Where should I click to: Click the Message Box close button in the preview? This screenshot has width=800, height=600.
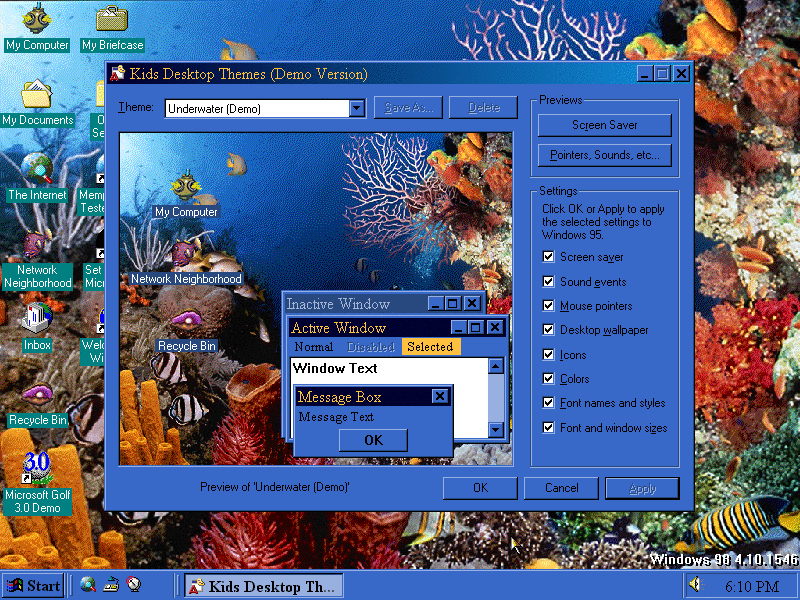pos(440,396)
